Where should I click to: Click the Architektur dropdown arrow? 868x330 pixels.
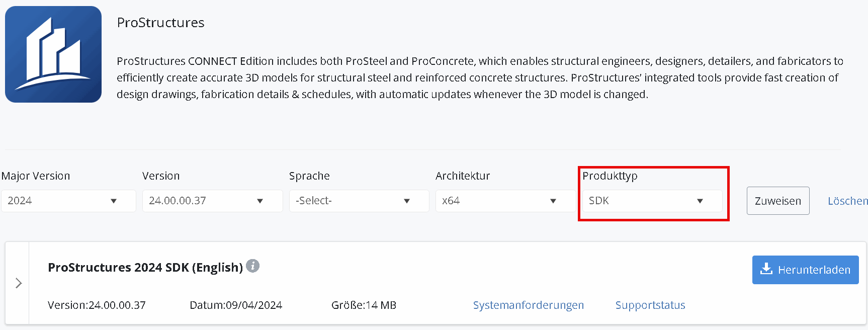coord(553,201)
